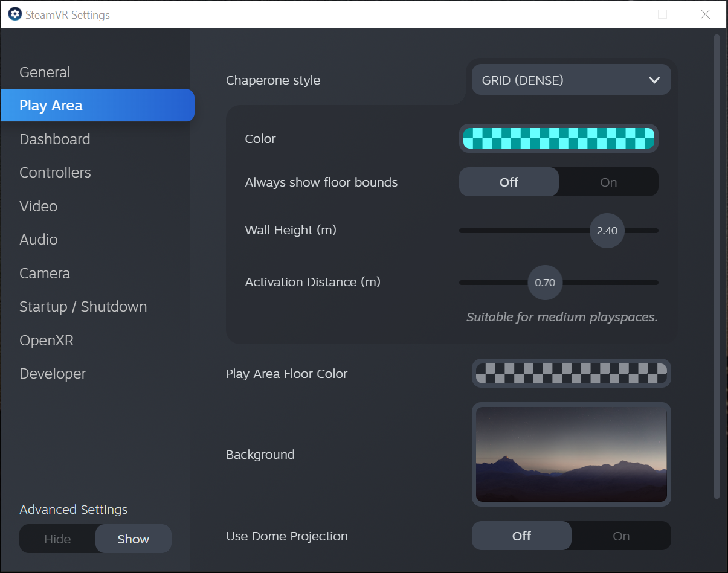Pick the cyan Chaperone Color swatch

[559, 138]
